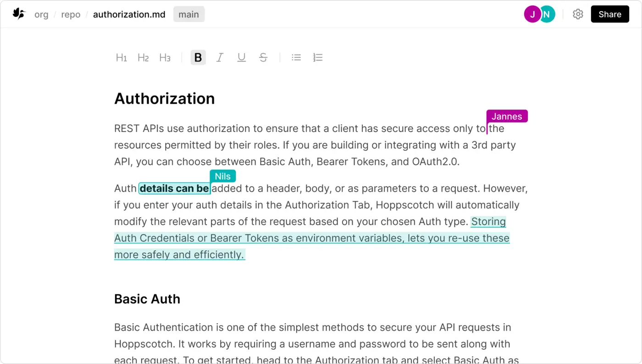Apply Heading 2 formatting
The image size is (642, 364).
point(143,57)
